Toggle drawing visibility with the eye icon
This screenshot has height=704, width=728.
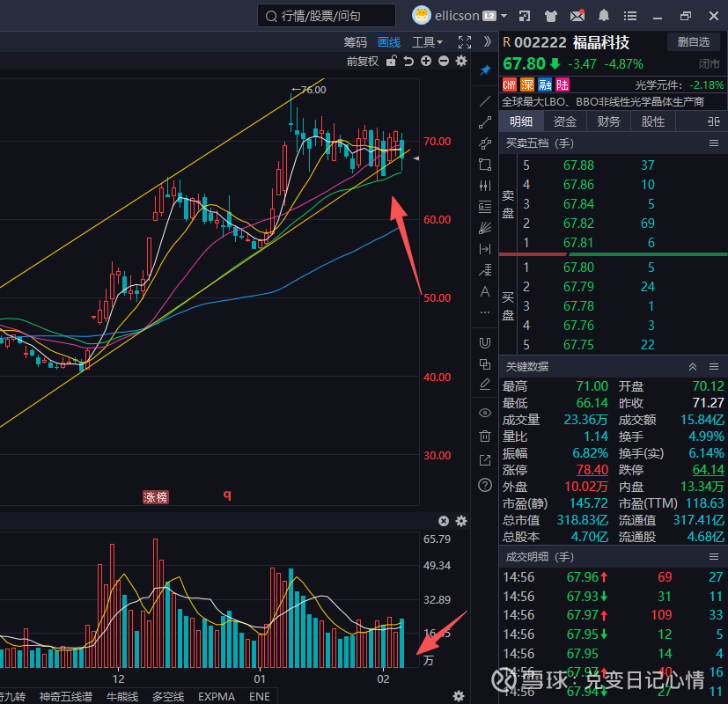(x=485, y=413)
